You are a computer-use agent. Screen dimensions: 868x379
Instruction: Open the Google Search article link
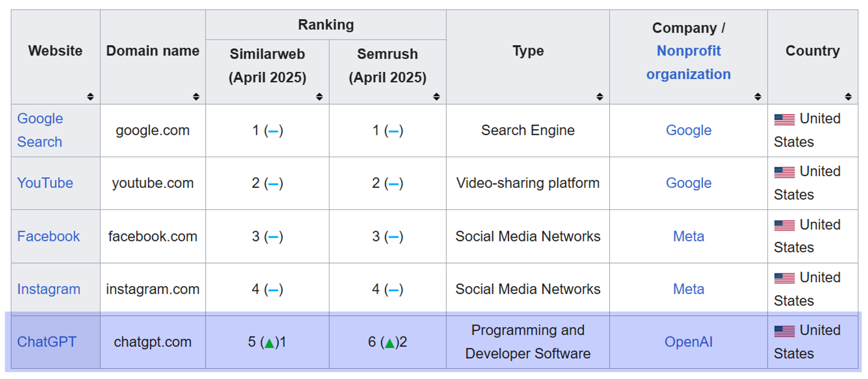pyautogui.click(x=40, y=130)
